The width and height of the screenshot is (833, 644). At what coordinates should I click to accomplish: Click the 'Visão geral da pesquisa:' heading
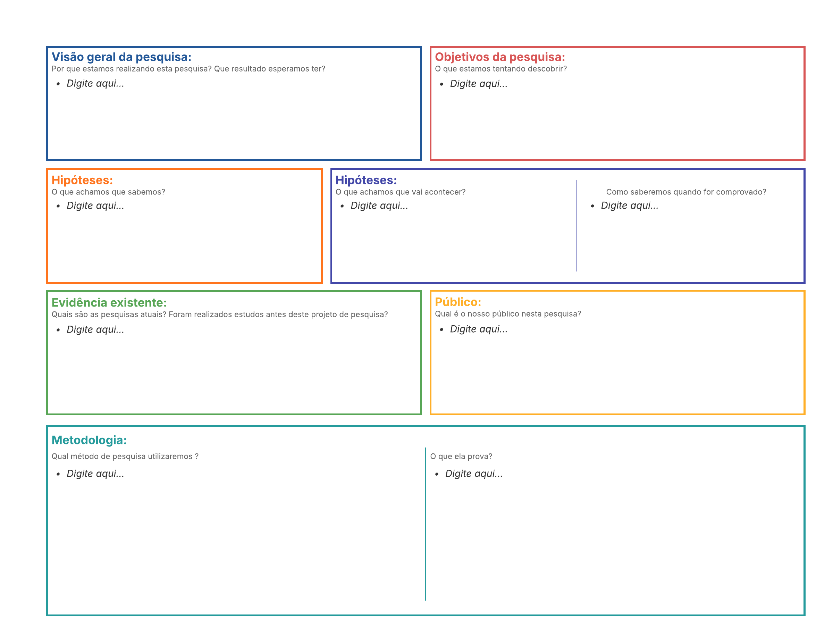click(121, 57)
